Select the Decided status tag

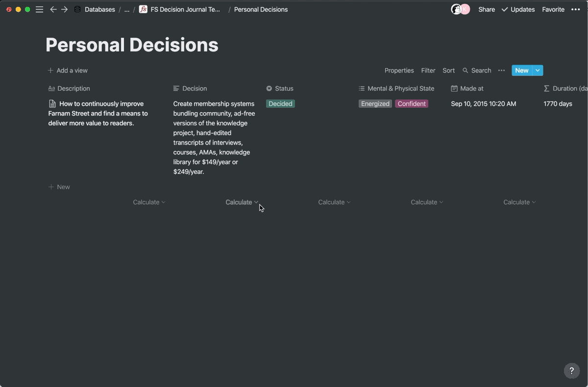(x=280, y=104)
